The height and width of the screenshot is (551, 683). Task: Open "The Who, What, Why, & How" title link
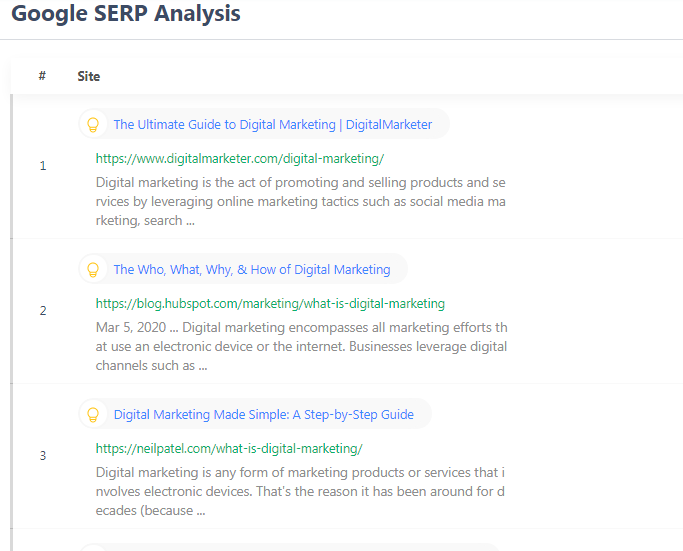(251, 270)
